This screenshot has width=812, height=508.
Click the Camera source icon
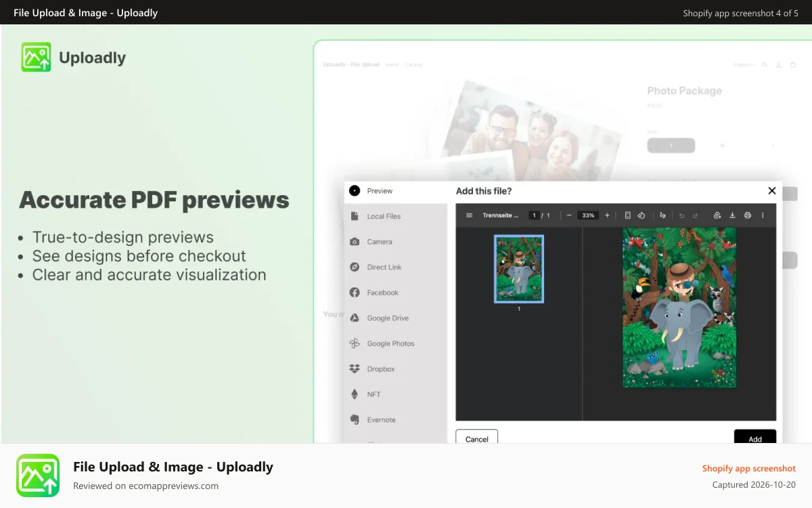click(355, 242)
